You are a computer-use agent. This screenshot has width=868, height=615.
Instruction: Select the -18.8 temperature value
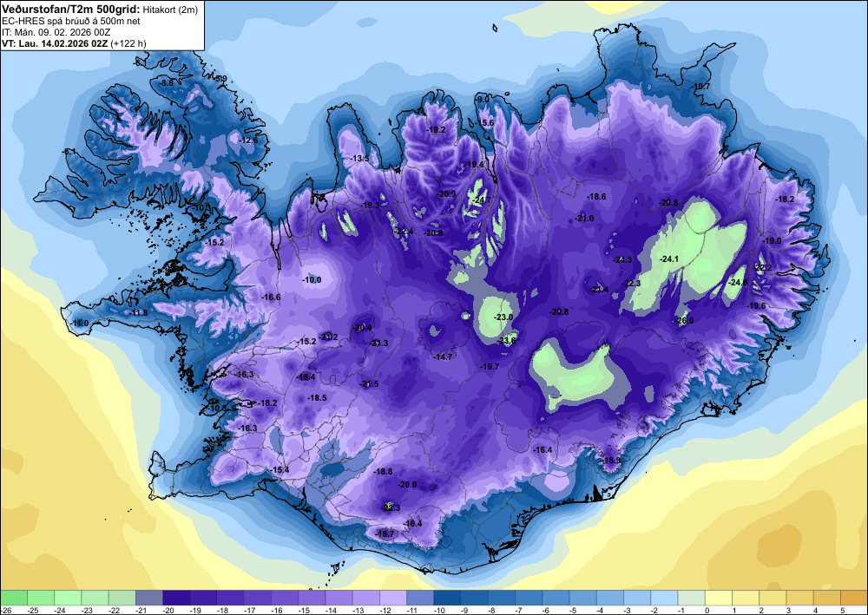(x=383, y=471)
